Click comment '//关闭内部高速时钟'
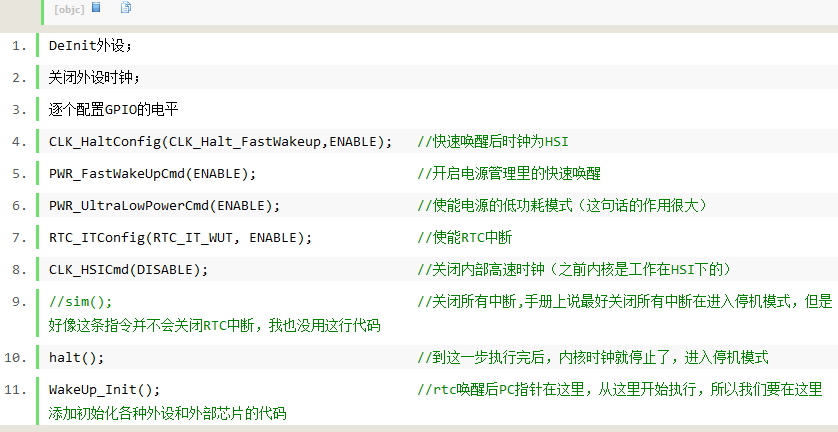 573,270
